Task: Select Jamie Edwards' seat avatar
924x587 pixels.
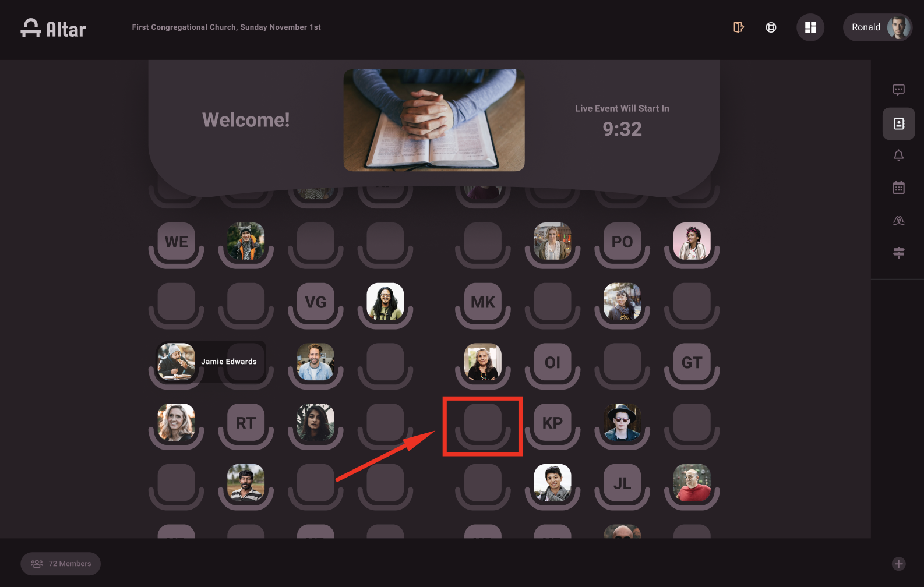Action: [x=176, y=362]
